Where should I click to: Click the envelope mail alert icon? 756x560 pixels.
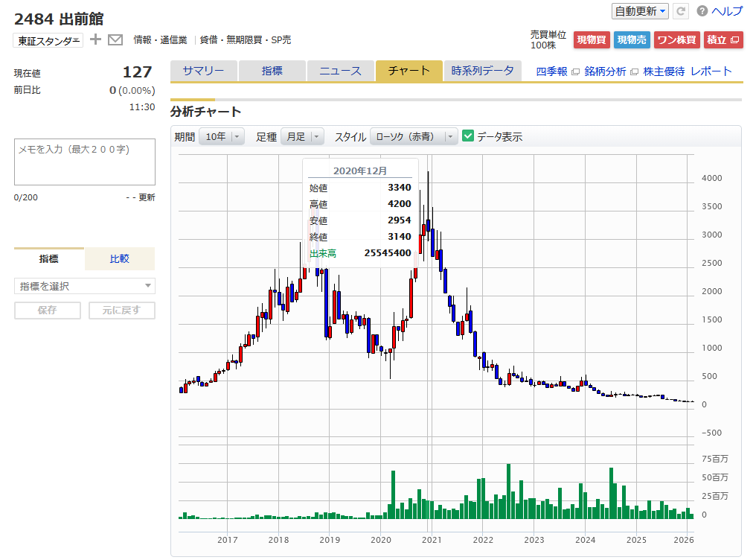[x=115, y=40]
